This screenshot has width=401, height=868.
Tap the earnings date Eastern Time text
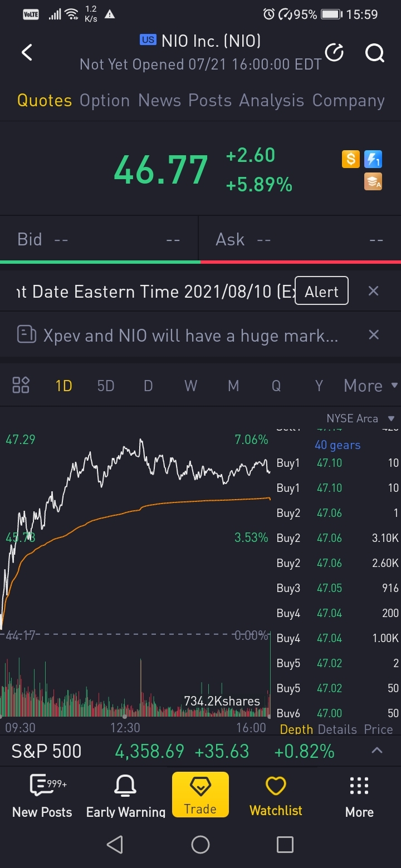pos(154,292)
